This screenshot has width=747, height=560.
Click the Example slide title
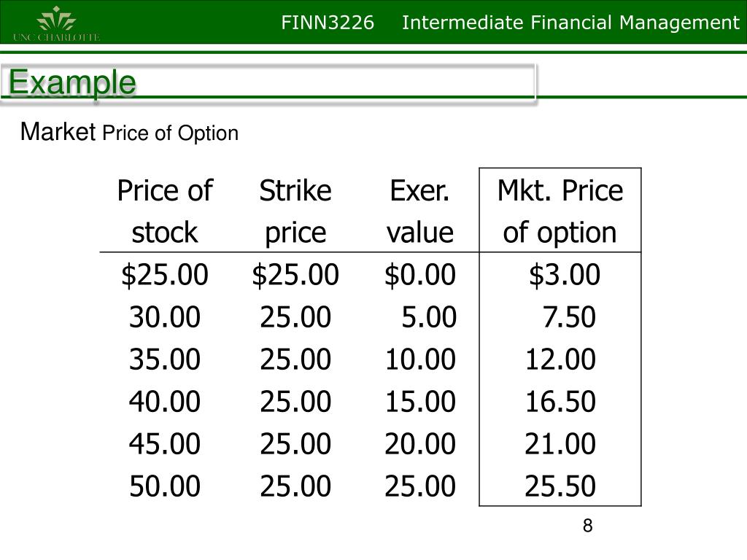tap(72, 83)
